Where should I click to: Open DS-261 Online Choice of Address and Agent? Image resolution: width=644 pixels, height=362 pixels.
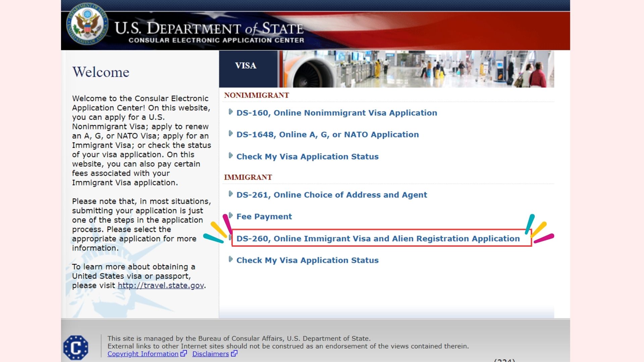[332, 195]
